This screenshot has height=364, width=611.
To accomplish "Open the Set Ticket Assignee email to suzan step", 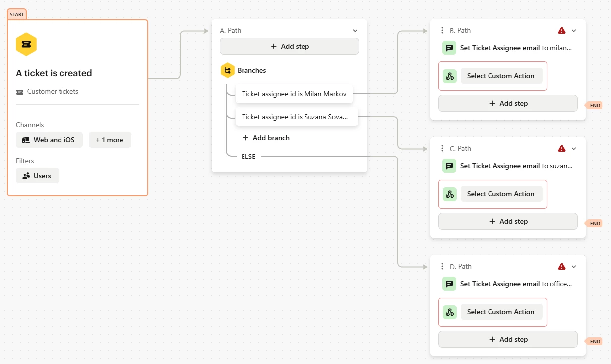I will 516,166.
